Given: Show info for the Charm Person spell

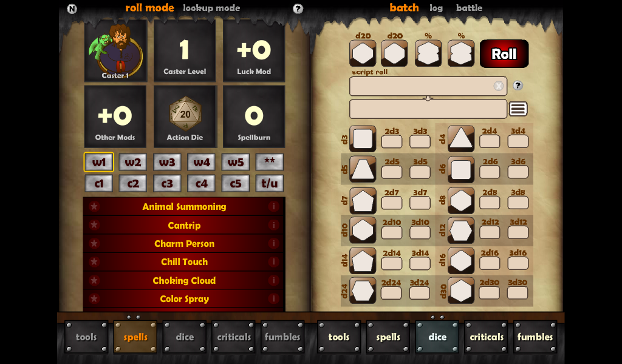Looking at the screenshot, I should click(x=273, y=243).
